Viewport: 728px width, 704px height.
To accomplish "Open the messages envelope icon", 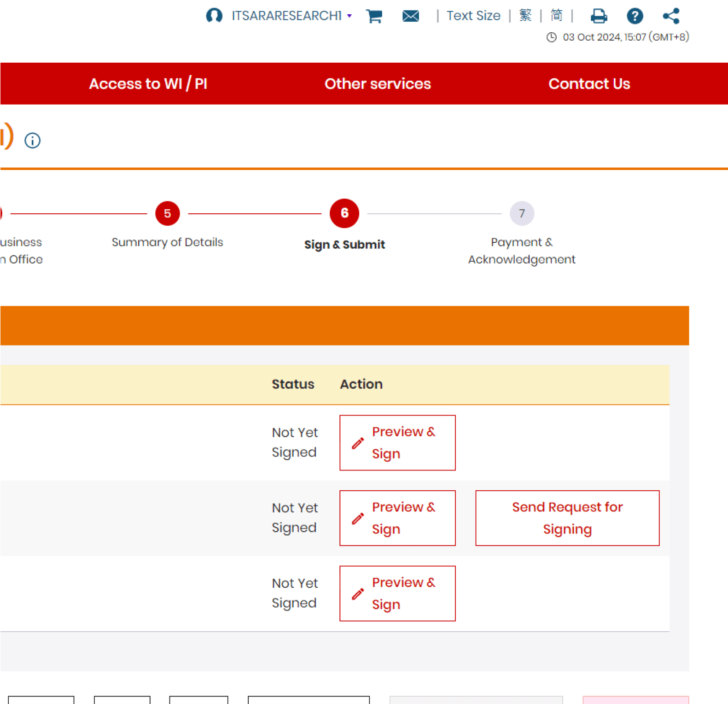I will coord(410,16).
